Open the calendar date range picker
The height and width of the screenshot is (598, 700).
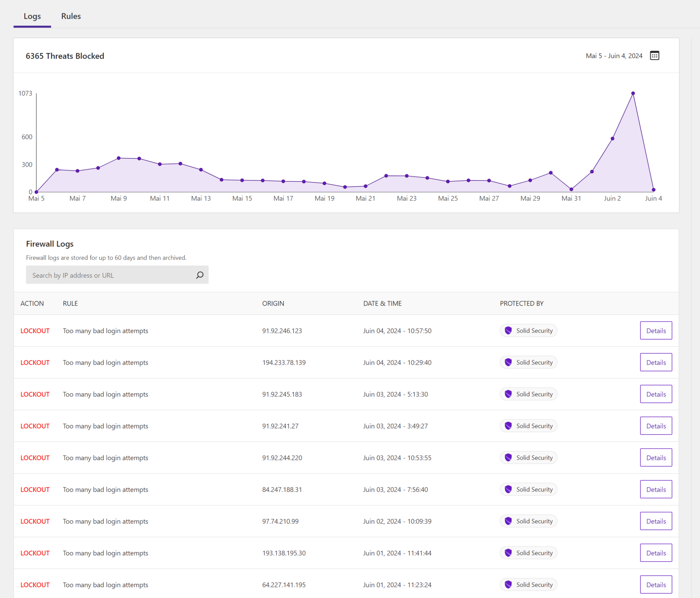[654, 56]
